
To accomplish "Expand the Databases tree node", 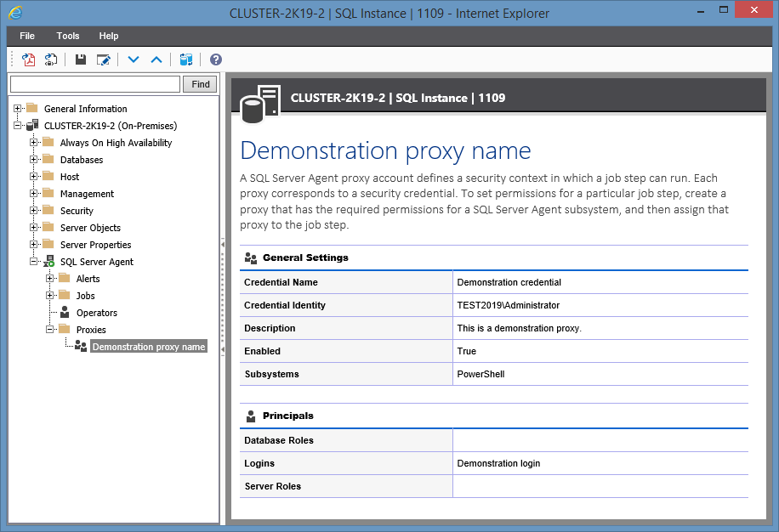I will click(34, 160).
